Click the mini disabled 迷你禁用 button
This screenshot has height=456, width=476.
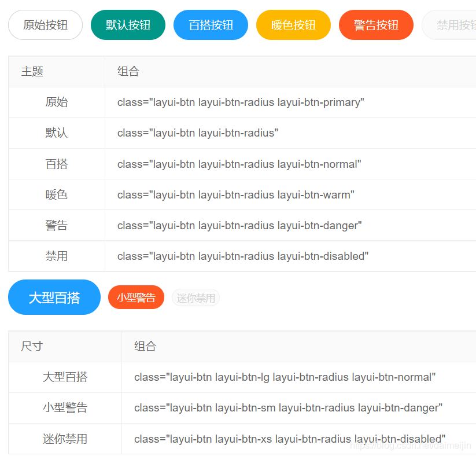[x=195, y=298]
